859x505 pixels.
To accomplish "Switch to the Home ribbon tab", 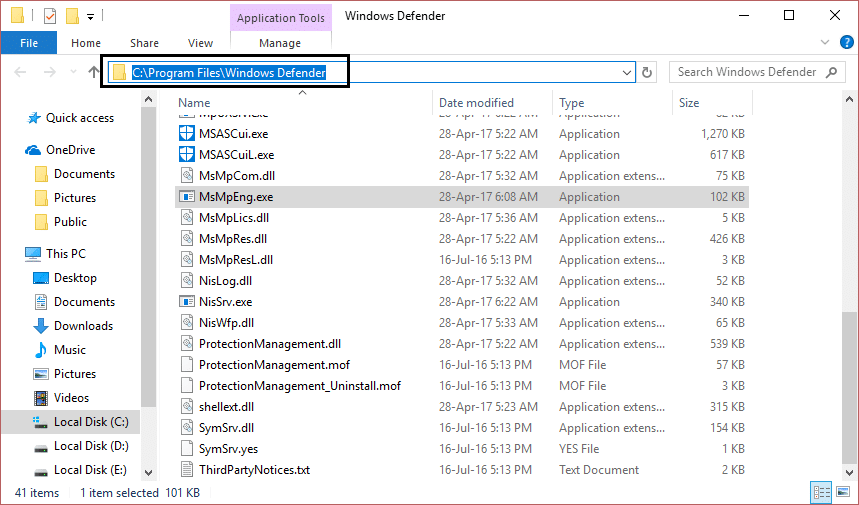I will point(86,43).
